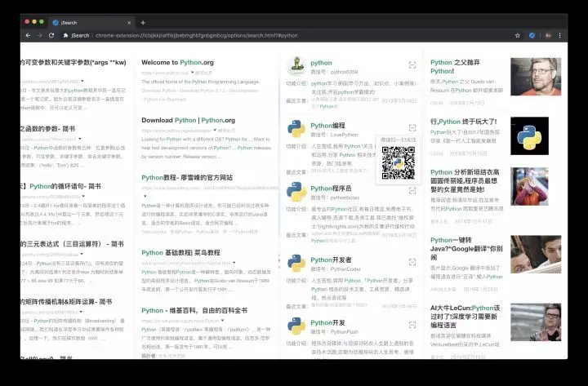Image resolution: width=588 pixels, height=386 pixels.
Task: Bookmark this page with the star icon
Action: point(518,35)
